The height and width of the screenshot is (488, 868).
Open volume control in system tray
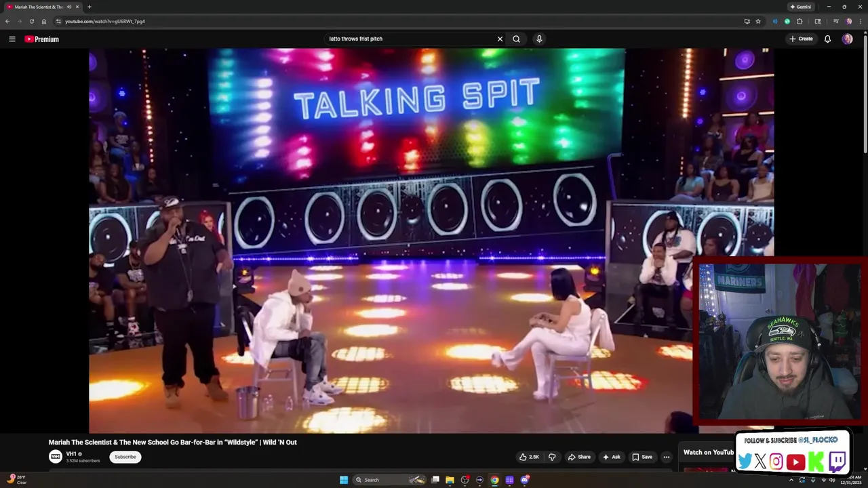832,480
